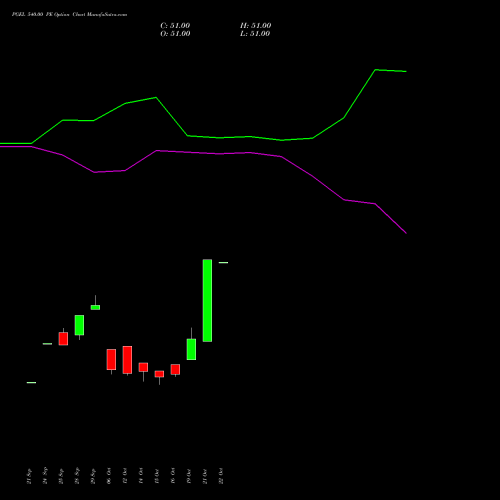Viewport: 500px width, 500px height.
Task: Select the '06 Oct' date axis label
Action: pyautogui.click(x=109, y=476)
